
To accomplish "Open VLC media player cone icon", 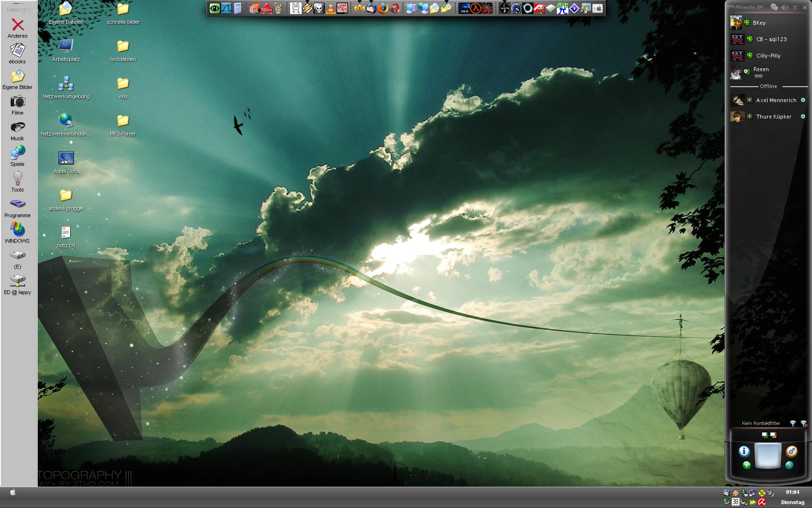I will point(331,8).
